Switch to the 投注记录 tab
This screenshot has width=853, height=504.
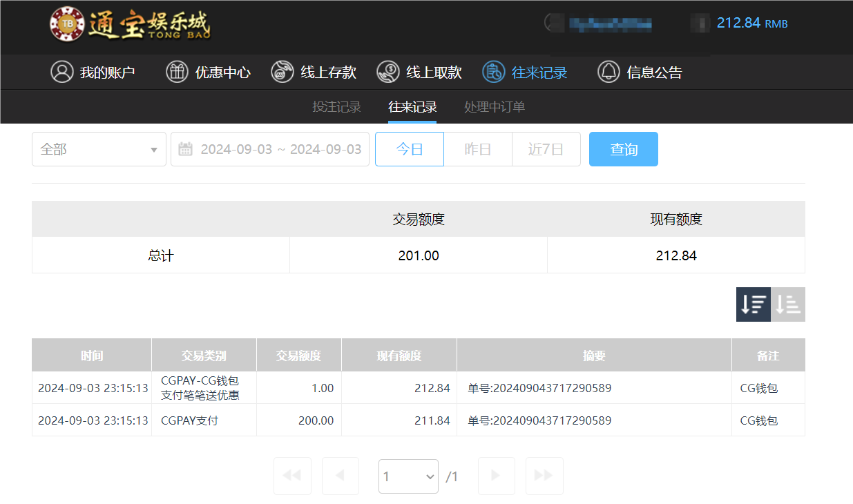(337, 107)
